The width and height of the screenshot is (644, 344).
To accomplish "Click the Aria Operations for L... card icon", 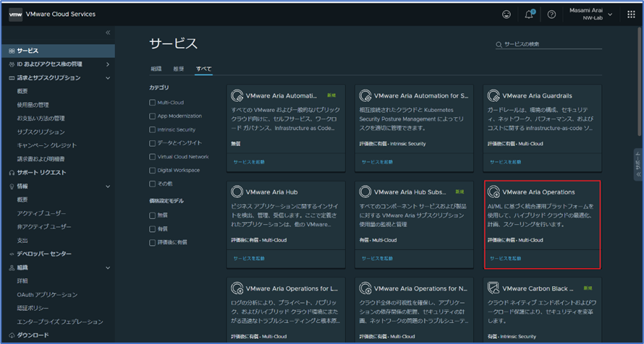I will pyautogui.click(x=237, y=288).
